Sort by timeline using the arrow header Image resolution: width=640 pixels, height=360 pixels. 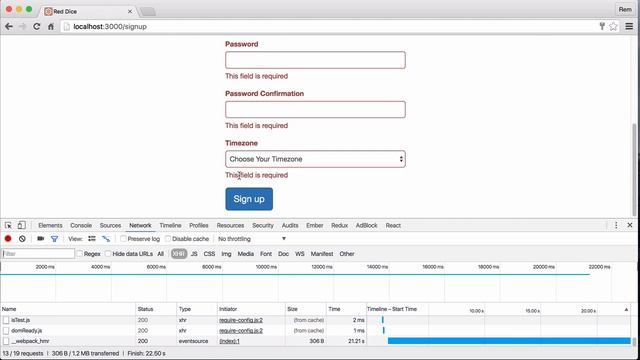coord(626,309)
